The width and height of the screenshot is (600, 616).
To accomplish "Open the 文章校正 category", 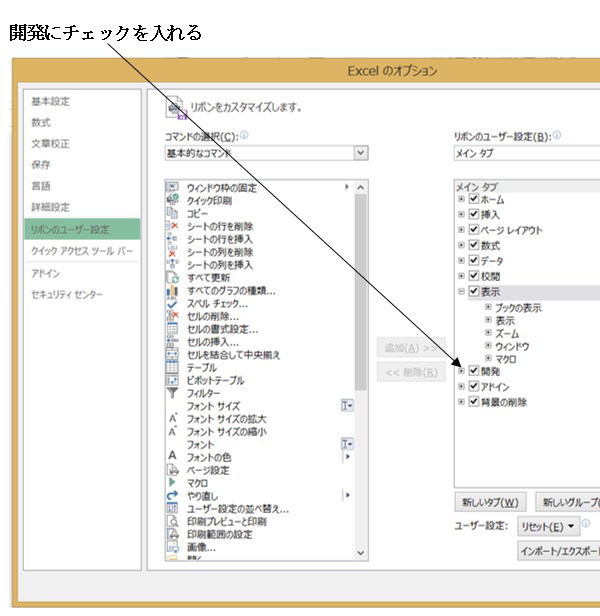I will point(50,144).
